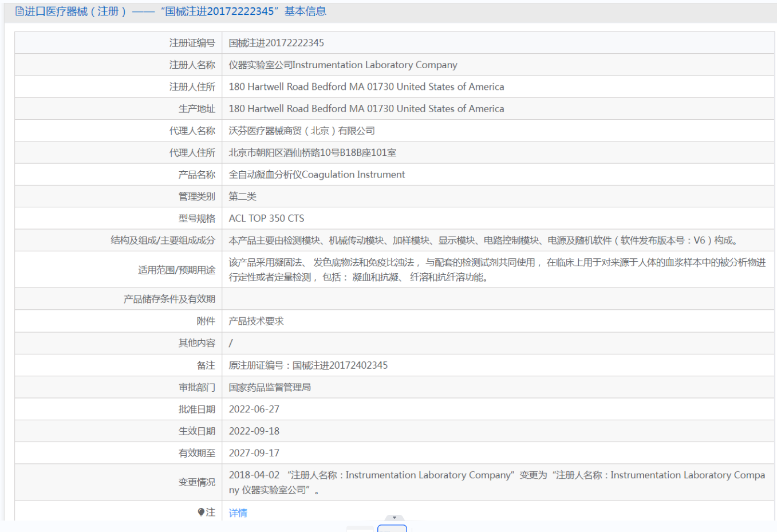Click the 生产地址 address value
777x532 pixels.
[366, 109]
